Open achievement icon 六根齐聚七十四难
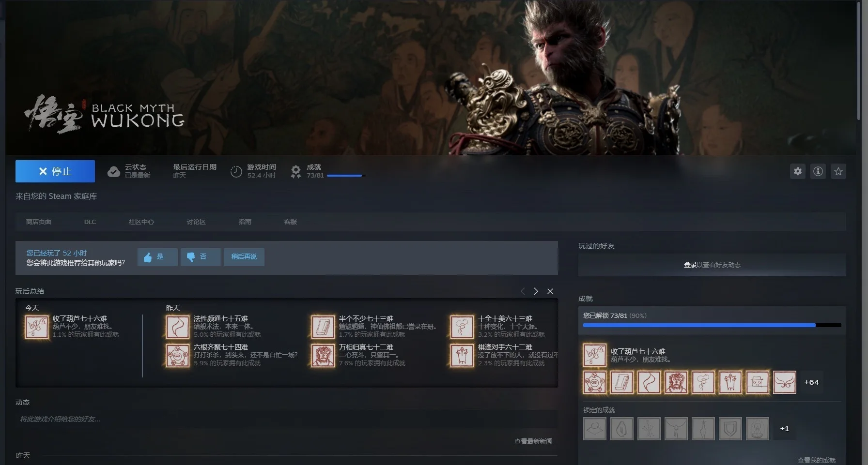868x465 pixels. (177, 356)
